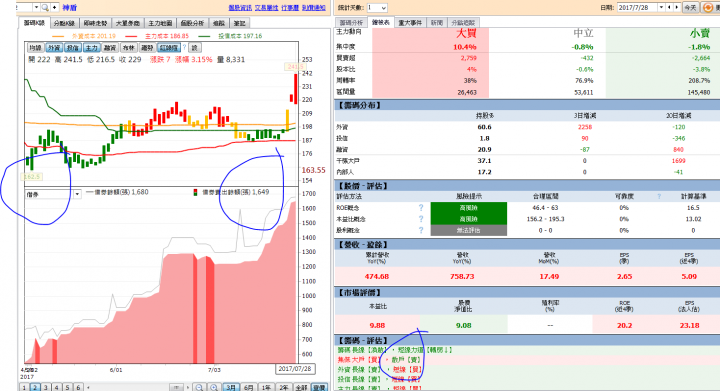720x391 pixels.
Task: Open the 交易屬性 link
Action: (x=266, y=8)
